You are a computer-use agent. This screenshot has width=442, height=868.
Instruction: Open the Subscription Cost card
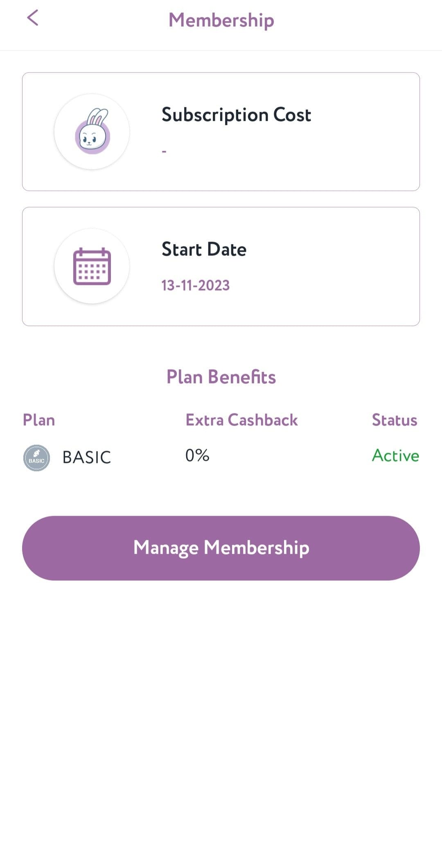coord(221,132)
